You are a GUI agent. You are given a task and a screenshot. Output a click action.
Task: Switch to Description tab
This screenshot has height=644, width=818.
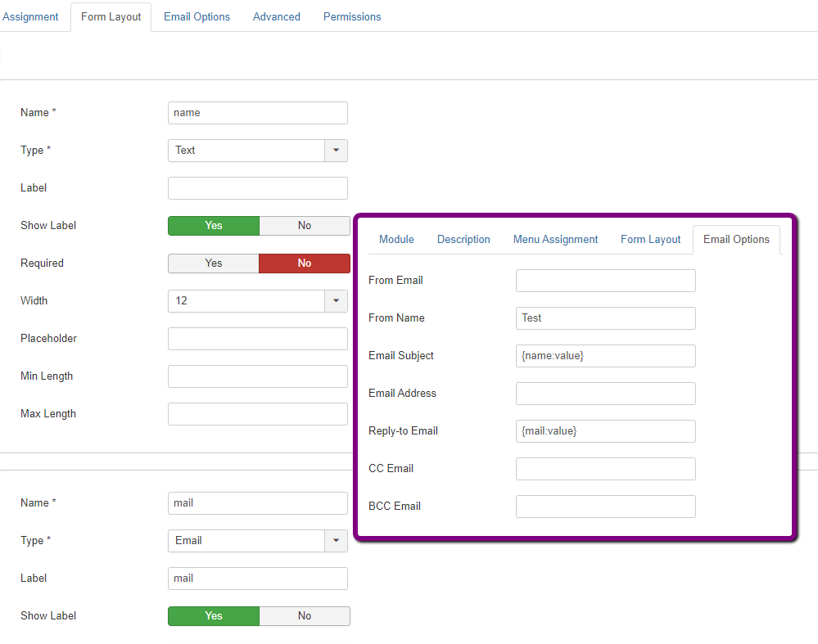(463, 240)
